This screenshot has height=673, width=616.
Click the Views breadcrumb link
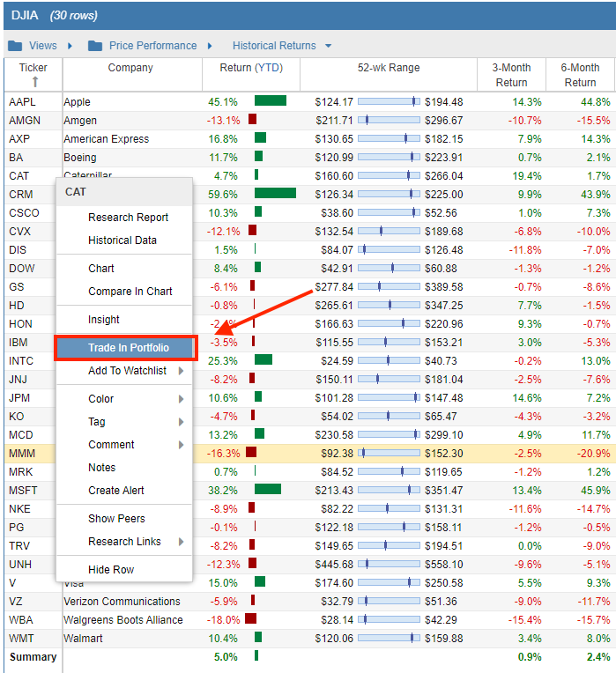(43, 46)
